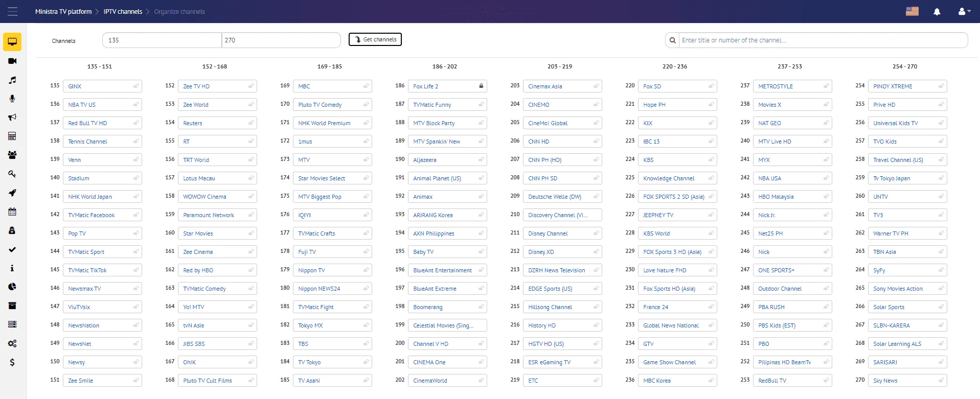The height and width of the screenshot is (399, 980).
Task: Toggle the lock on Cinemax Asia
Action: pos(596,86)
